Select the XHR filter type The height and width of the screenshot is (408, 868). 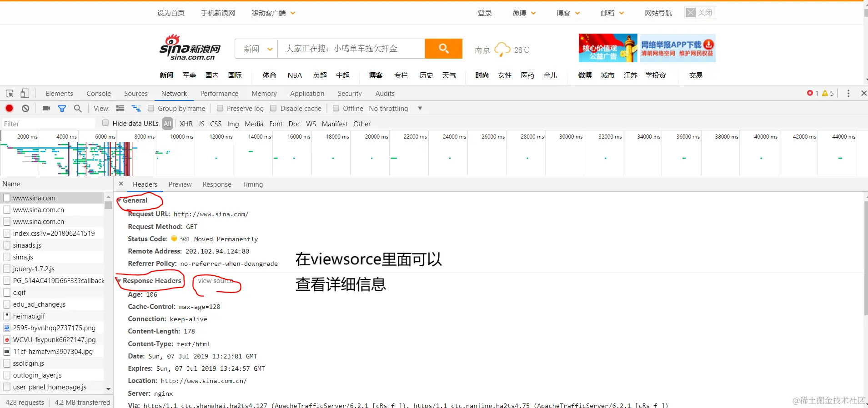pyautogui.click(x=186, y=124)
